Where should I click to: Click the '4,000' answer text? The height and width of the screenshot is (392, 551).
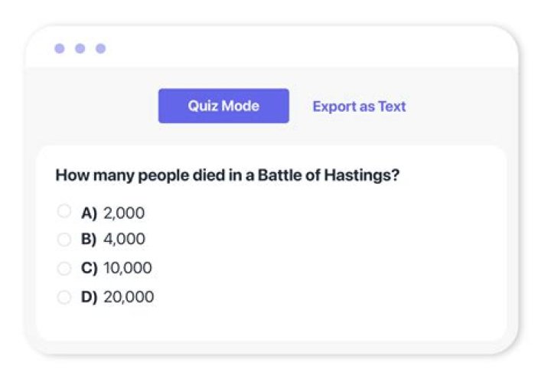pos(124,240)
